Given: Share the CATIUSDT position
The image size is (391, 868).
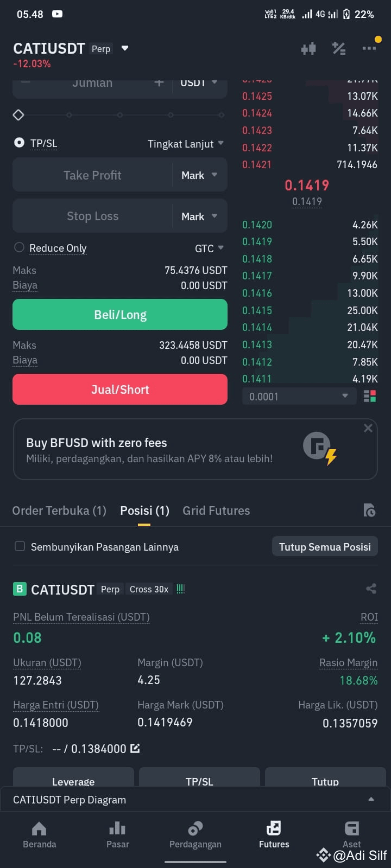Looking at the screenshot, I should pyautogui.click(x=371, y=589).
